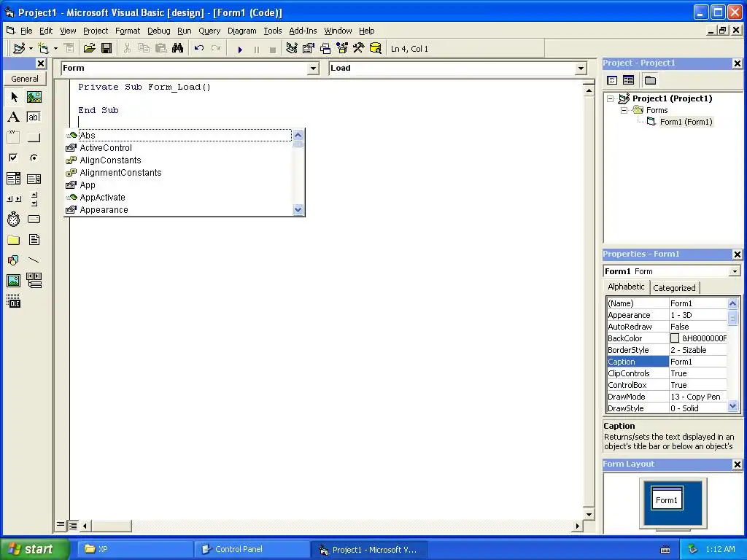This screenshot has width=747, height=560.
Task: Select the OptionButton control in the toolbox
Action: click(x=34, y=157)
